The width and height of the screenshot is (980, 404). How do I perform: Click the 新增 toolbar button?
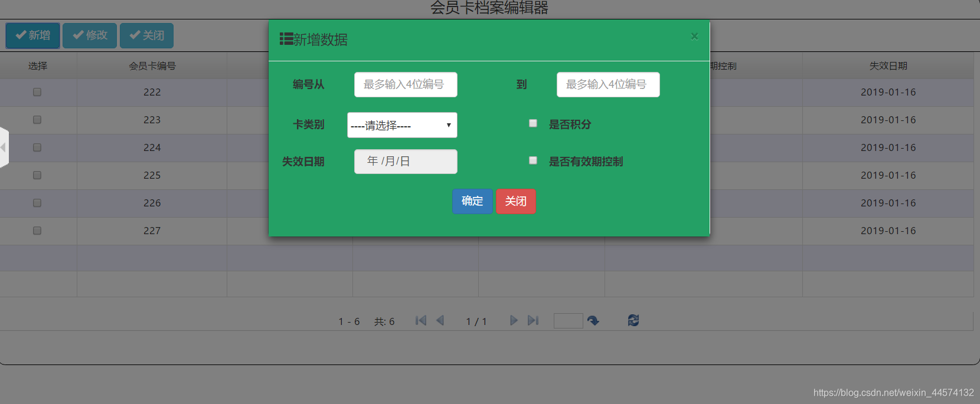[x=33, y=35]
